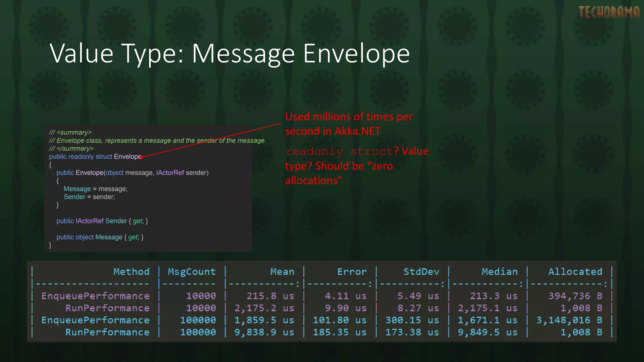Click the StdDev value '173.38 us'

click(x=412, y=332)
